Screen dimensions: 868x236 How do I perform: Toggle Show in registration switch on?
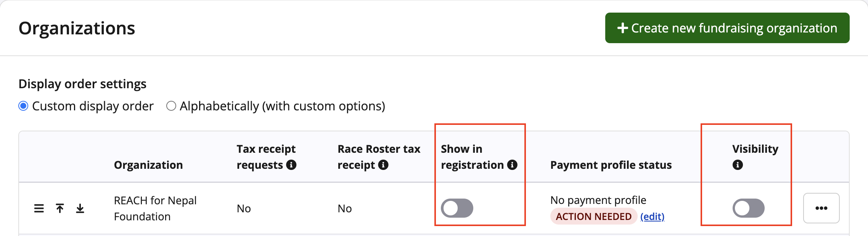pyautogui.click(x=457, y=208)
